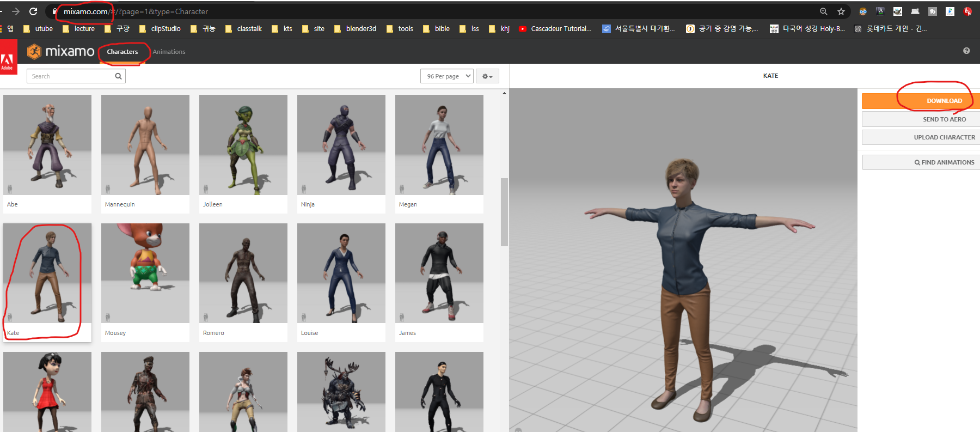Open the tools bookmark folder
Screen dimensions: 980x432
(x=400, y=29)
